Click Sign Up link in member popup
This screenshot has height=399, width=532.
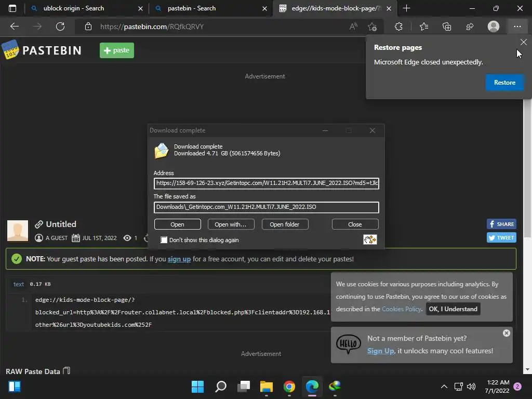pyautogui.click(x=380, y=351)
